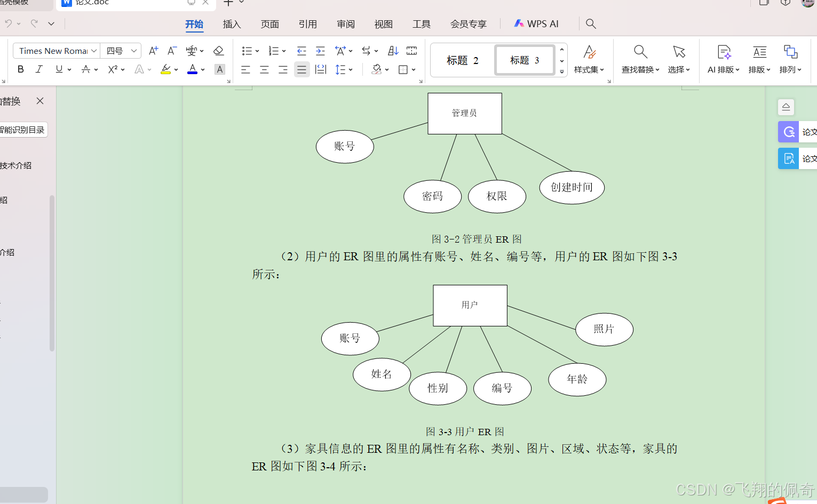Open the 会员专享 tab
The height and width of the screenshot is (504, 817).
pyautogui.click(x=469, y=24)
